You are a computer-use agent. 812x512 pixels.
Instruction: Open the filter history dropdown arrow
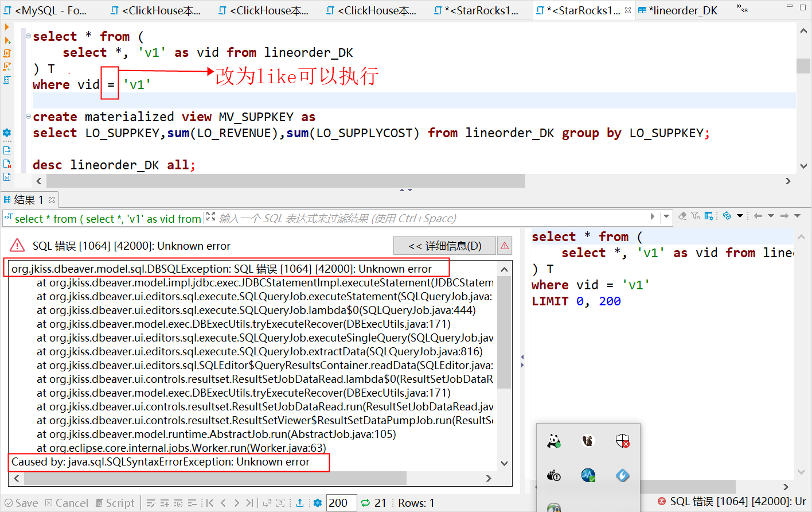666,217
